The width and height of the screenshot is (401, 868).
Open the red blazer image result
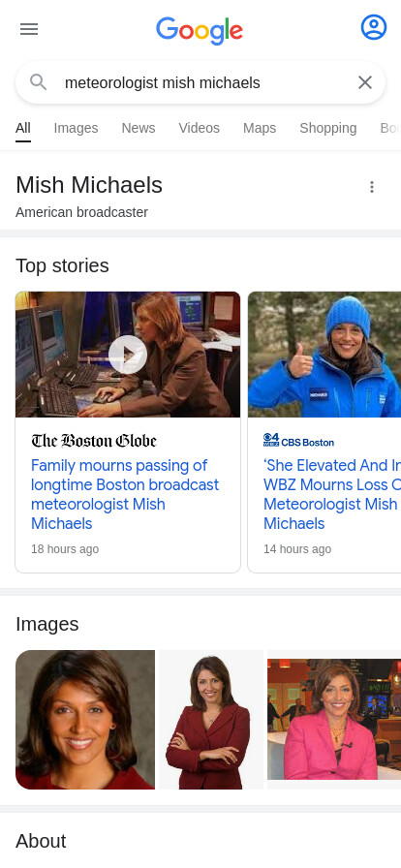tap(211, 720)
